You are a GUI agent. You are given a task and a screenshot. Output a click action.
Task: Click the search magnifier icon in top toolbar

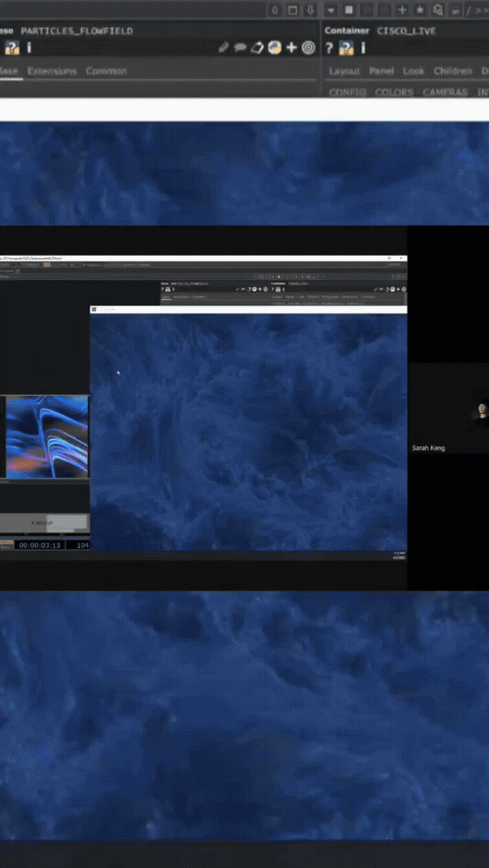(438, 10)
